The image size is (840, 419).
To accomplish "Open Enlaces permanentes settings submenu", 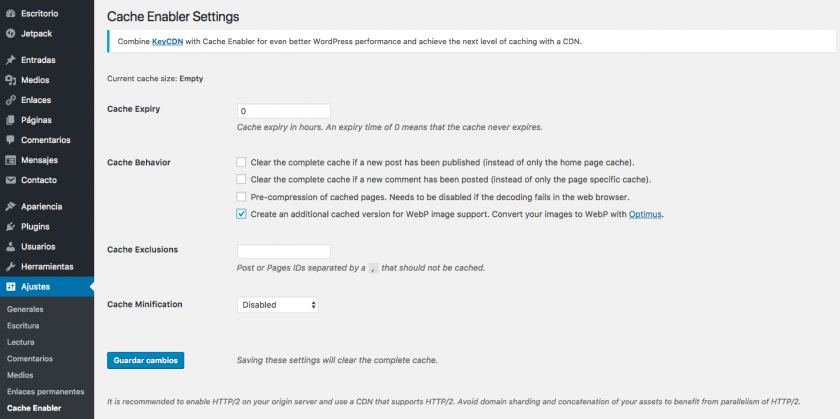I will click(x=46, y=392).
